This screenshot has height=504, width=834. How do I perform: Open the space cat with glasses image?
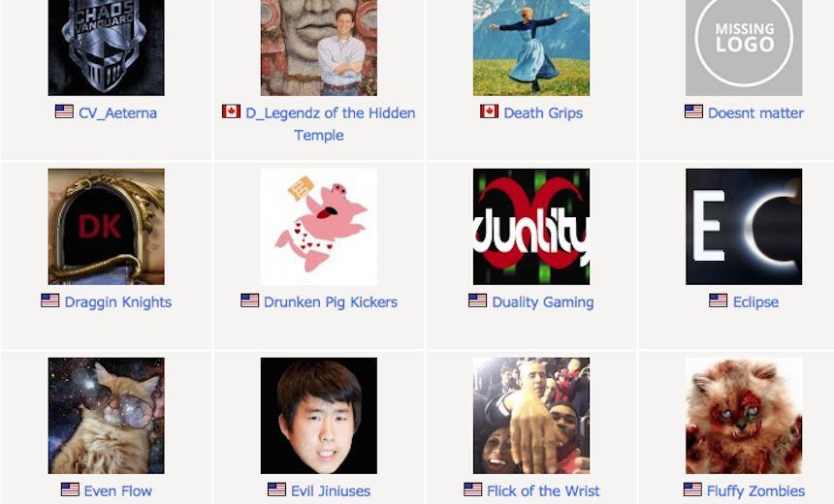pyautogui.click(x=107, y=415)
